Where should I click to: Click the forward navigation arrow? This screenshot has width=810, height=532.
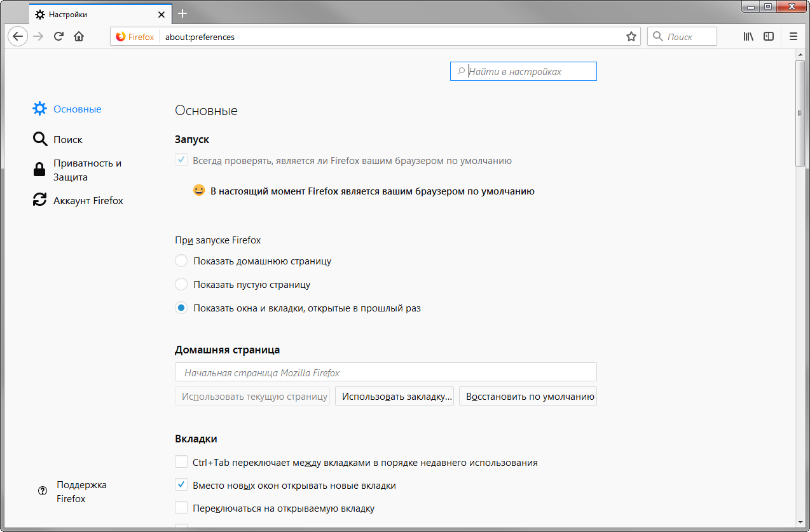(x=38, y=37)
